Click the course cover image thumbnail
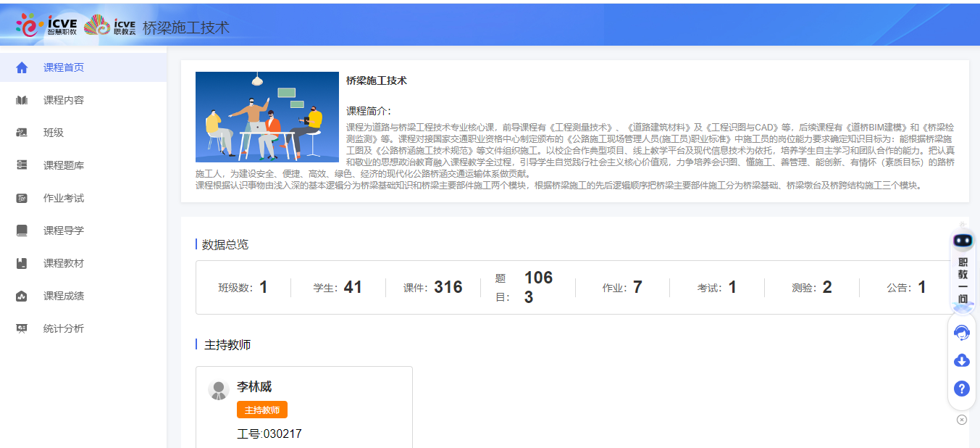The height and width of the screenshot is (448, 980). (x=267, y=117)
